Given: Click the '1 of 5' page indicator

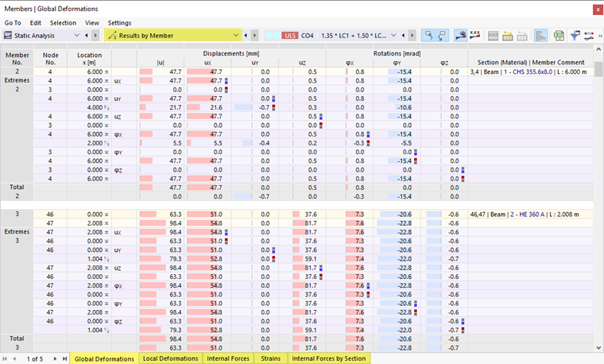Looking at the screenshot, I should pyautogui.click(x=35, y=358).
